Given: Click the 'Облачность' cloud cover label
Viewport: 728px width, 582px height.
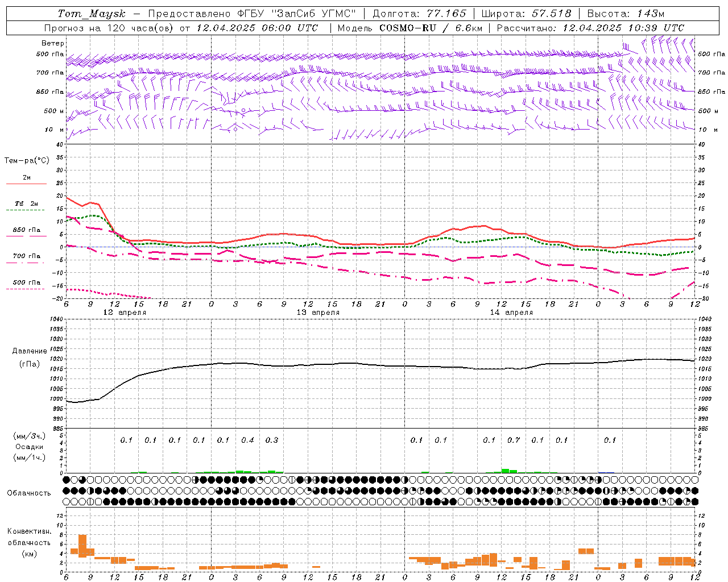Looking at the screenshot, I should tap(29, 493).
